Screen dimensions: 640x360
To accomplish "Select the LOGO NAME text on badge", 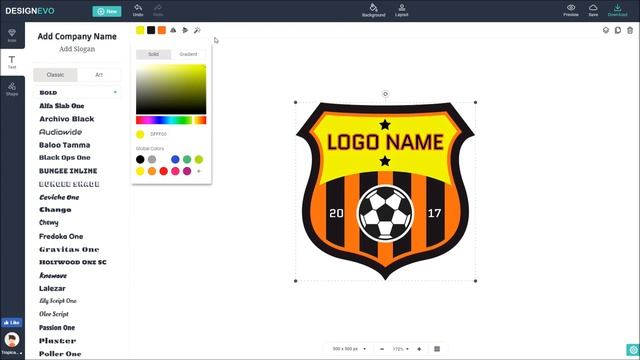I will pos(385,142).
